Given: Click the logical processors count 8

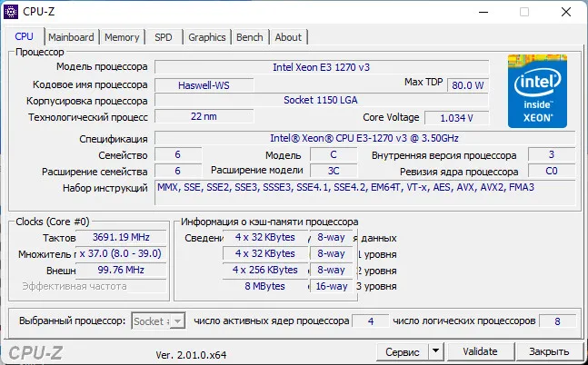Looking at the screenshot, I should (x=557, y=321).
